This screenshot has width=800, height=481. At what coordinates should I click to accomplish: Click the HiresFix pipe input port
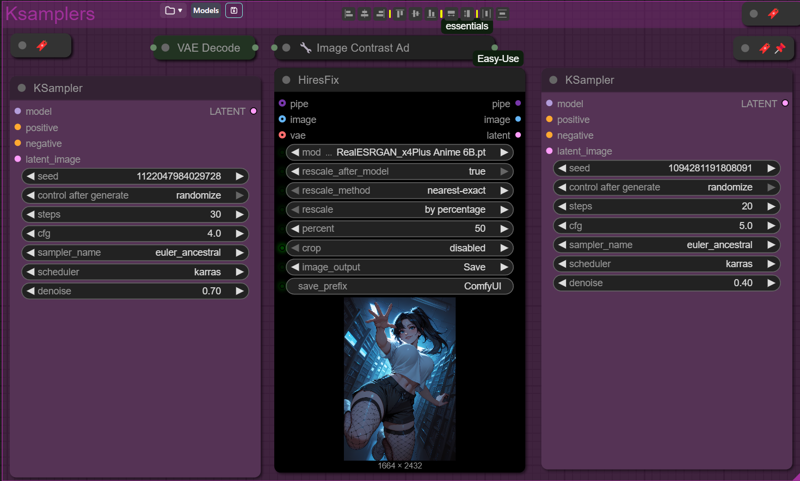(282, 103)
